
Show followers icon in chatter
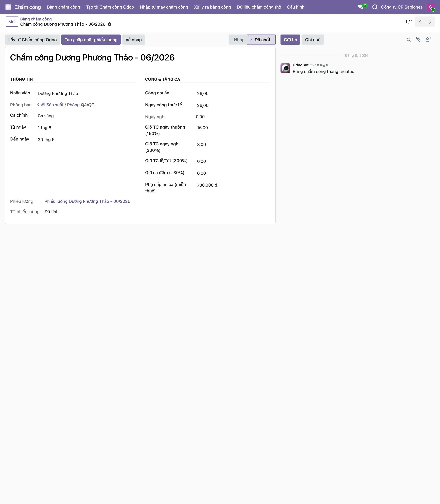[x=429, y=39]
